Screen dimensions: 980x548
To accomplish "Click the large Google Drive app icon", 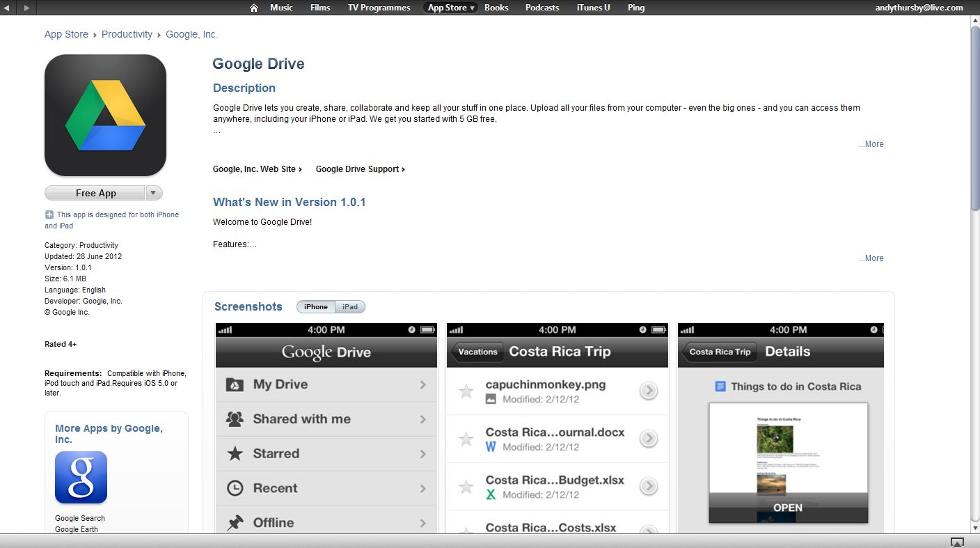I will [x=105, y=115].
